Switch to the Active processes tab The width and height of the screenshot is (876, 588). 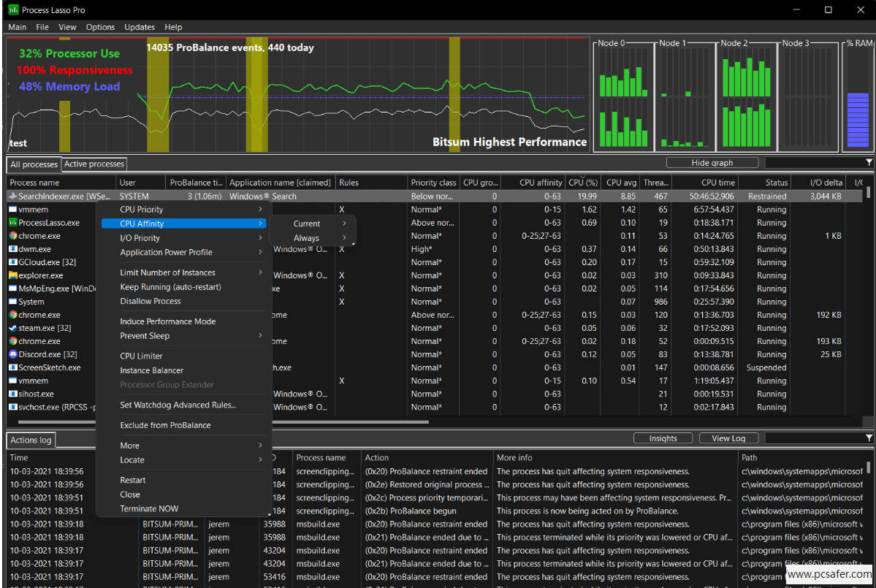(94, 164)
